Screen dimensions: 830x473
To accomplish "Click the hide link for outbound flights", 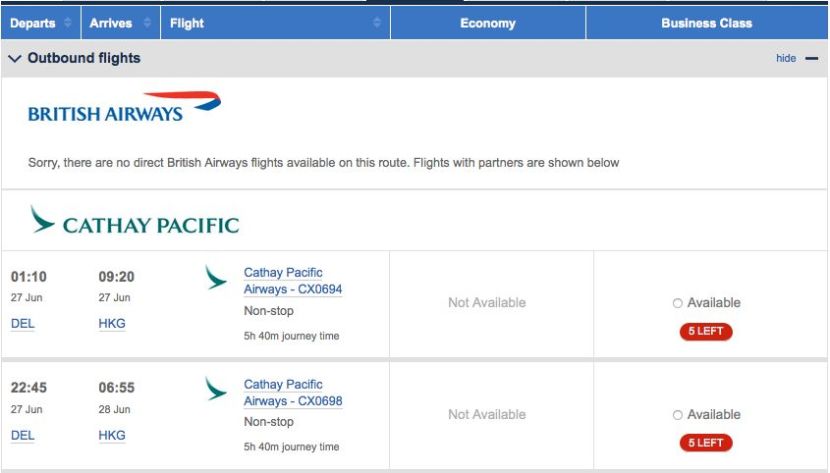I will point(786,59).
